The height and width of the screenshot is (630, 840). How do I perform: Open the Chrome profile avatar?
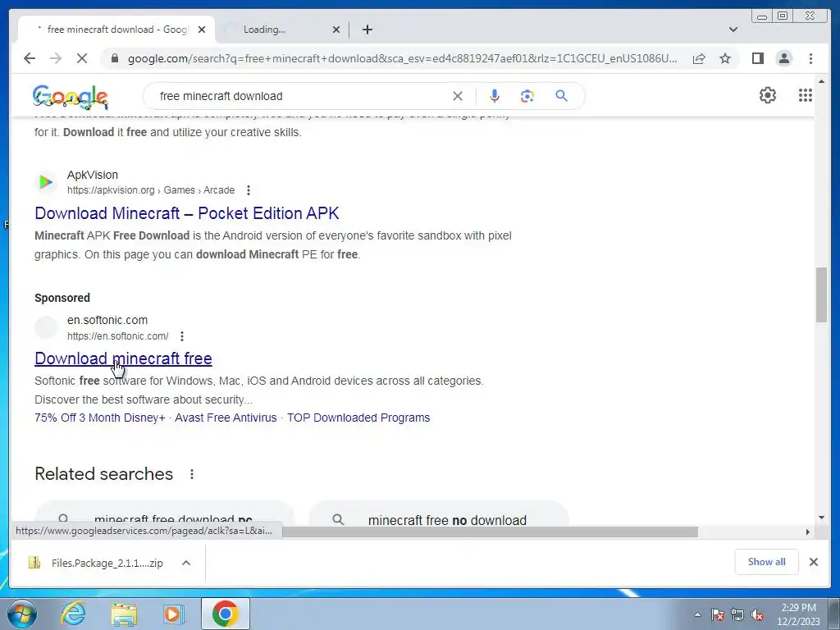coord(784,58)
